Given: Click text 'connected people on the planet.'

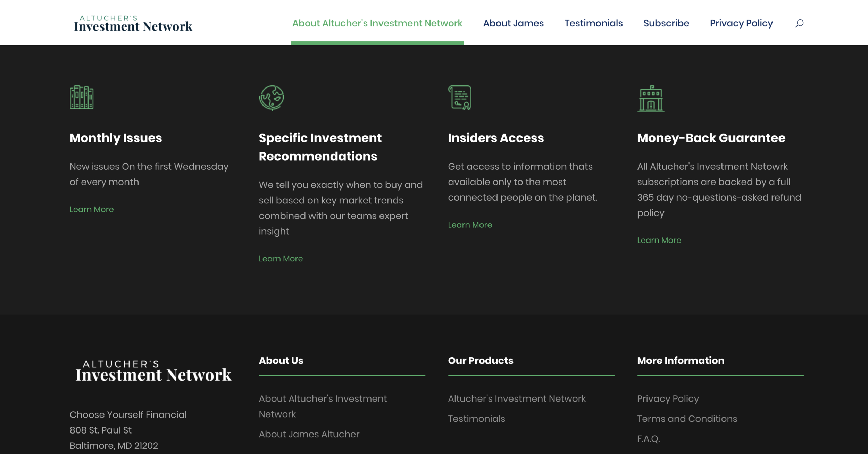Looking at the screenshot, I should (x=523, y=197).
